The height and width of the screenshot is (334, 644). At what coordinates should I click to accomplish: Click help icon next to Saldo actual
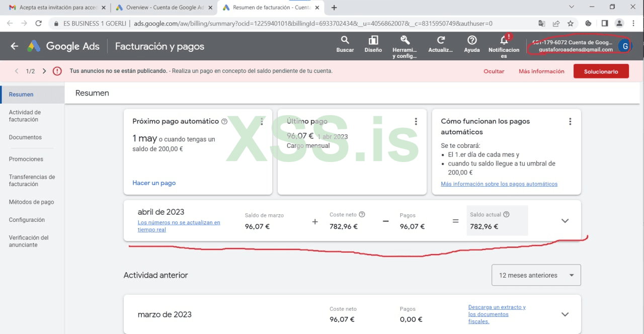tap(506, 214)
